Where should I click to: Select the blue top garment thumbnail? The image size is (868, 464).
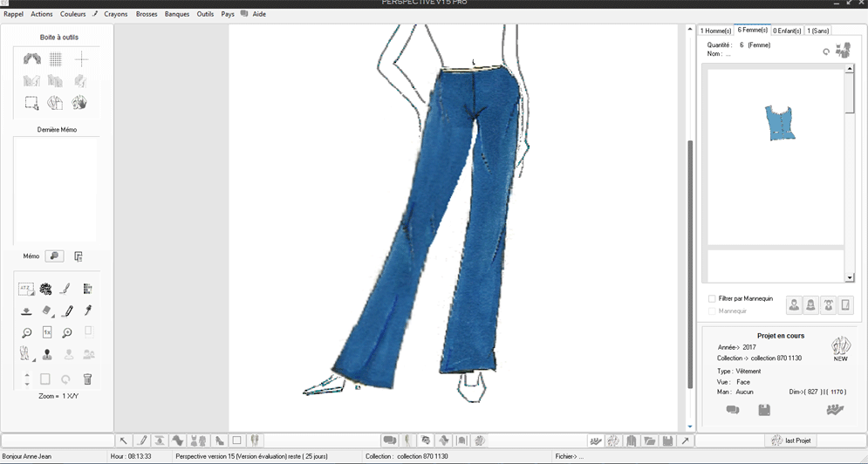click(x=780, y=123)
